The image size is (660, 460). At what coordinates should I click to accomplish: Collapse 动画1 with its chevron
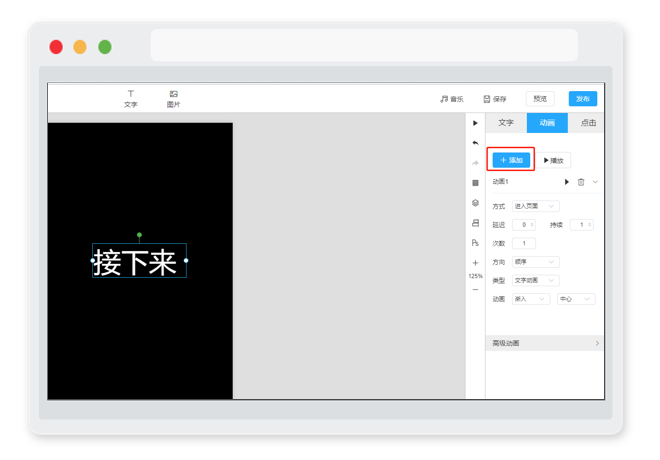(595, 182)
